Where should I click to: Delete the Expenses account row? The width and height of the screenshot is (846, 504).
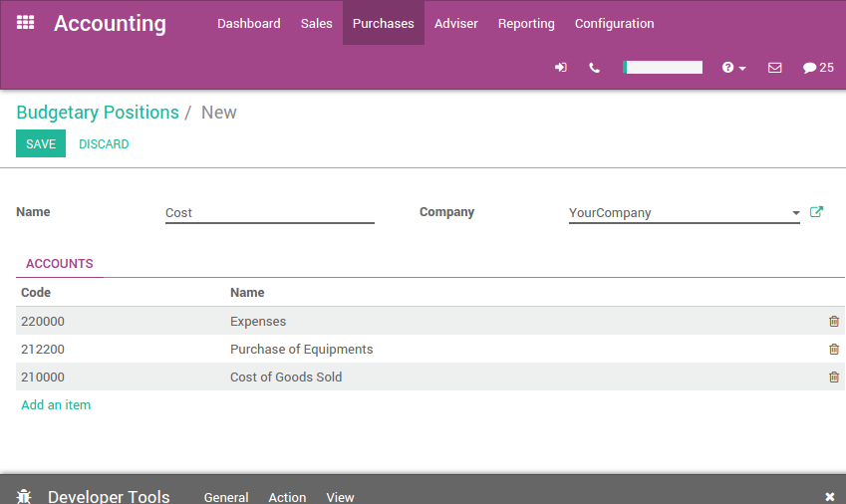pyautogui.click(x=834, y=322)
